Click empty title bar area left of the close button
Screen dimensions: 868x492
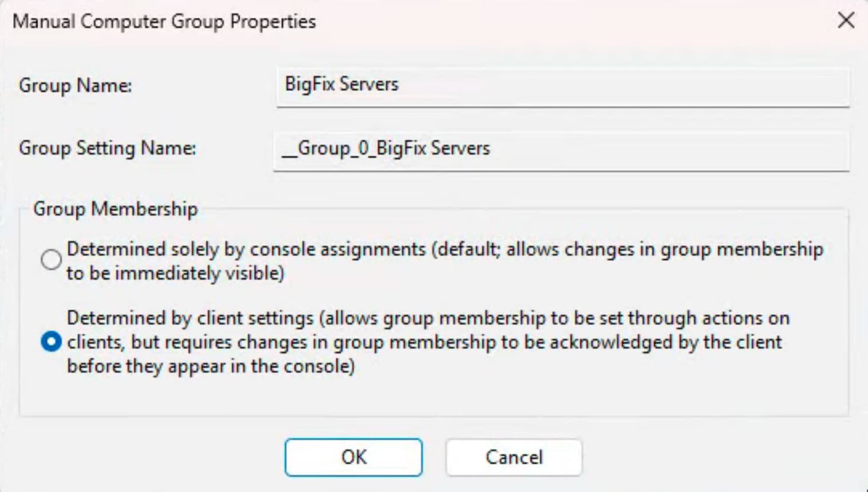click(573, 22)
